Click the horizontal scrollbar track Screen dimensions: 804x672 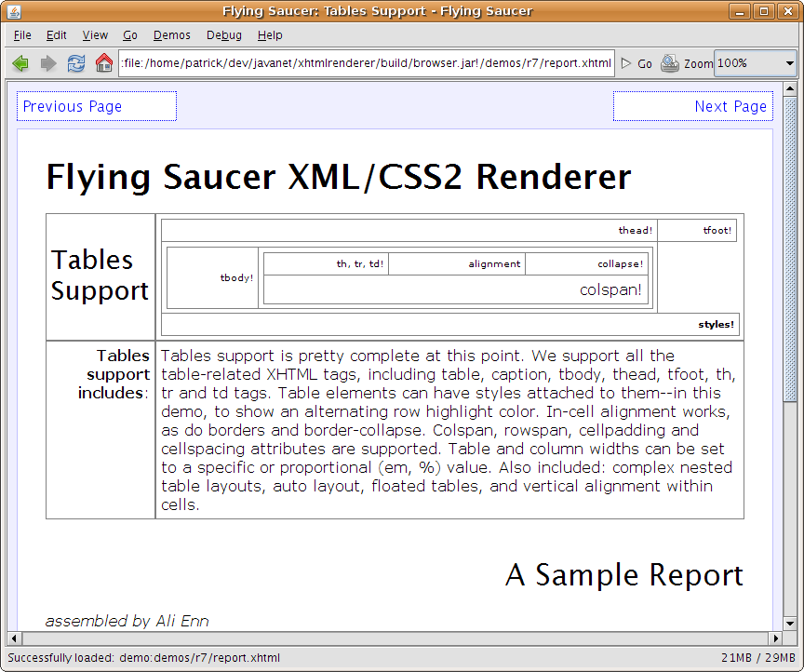tap(395, 638)
